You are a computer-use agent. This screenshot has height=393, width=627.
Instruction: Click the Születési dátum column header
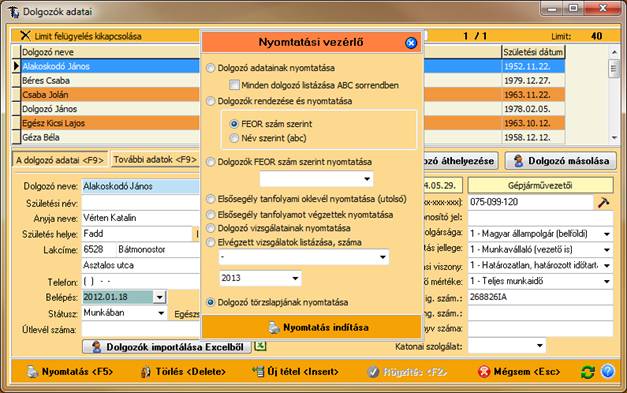pyautogui.click(x=533, y=52)
